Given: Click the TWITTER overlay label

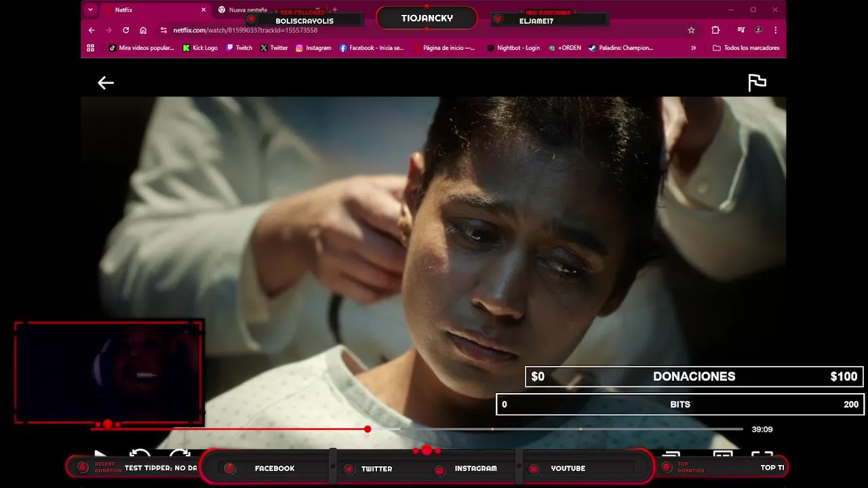Looking at the screenshot, I should tap(376, 468).
